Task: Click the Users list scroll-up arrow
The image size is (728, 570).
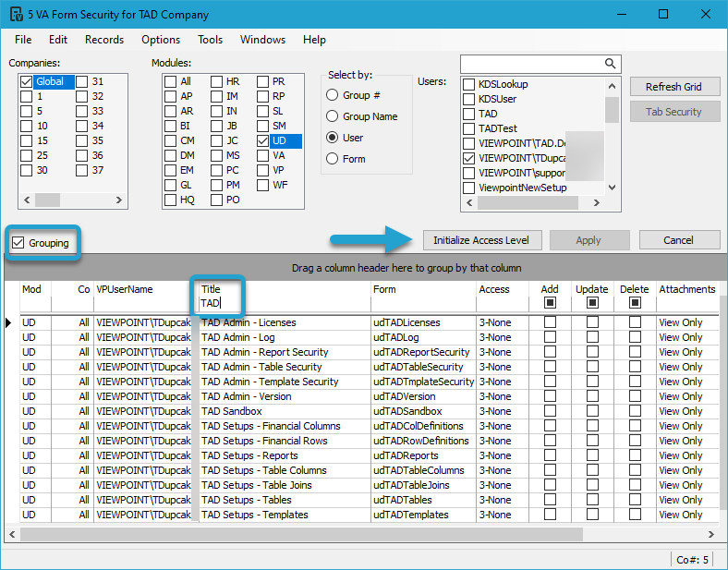Action: [x=613, y=86]
